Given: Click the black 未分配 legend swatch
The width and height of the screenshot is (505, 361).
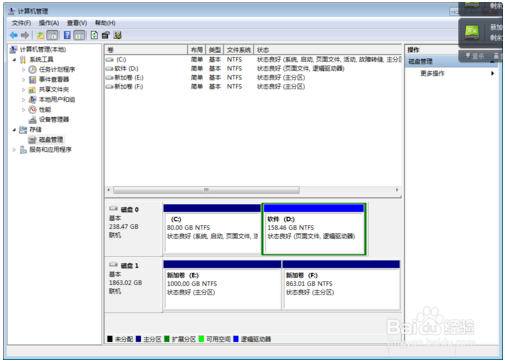Looking at the screenshot, I should click(x=110, y=339).
